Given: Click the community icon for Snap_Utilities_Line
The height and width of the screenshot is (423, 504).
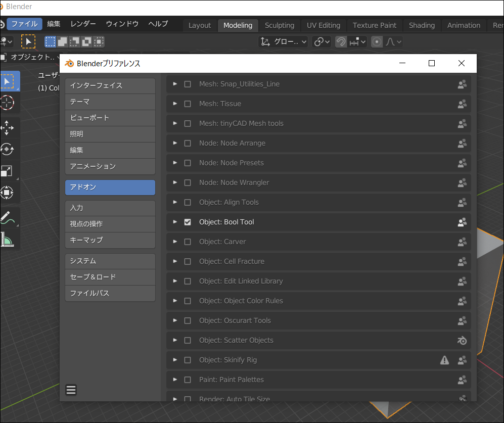Looking at the screenshot, I should click(x=462, y=84).
